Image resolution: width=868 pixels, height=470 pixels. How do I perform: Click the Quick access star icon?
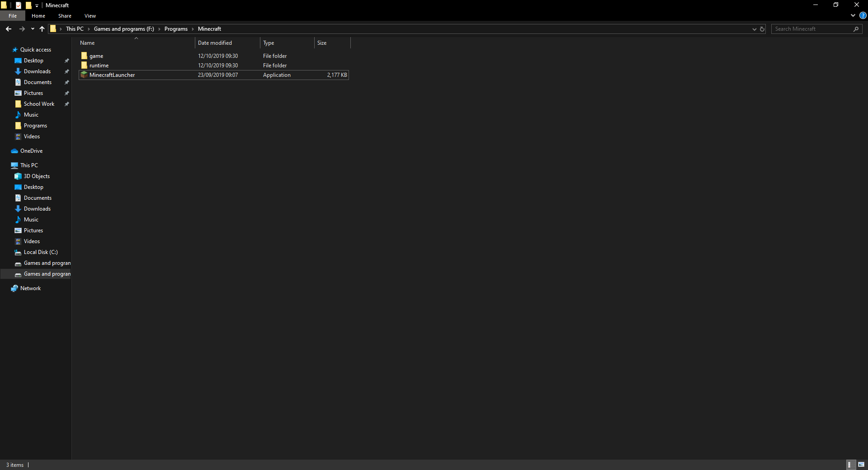(14, 50)
